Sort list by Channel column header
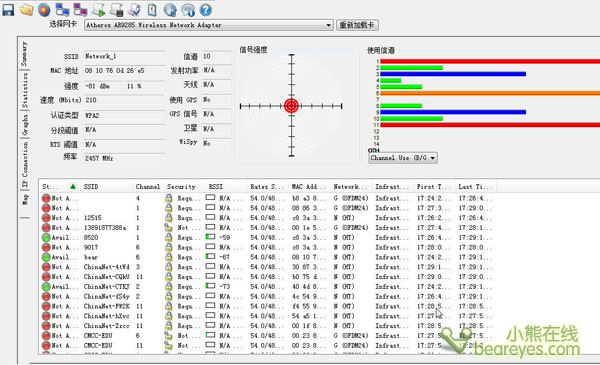The width and height of the screenshot is (600, 365). pos(148,187)
